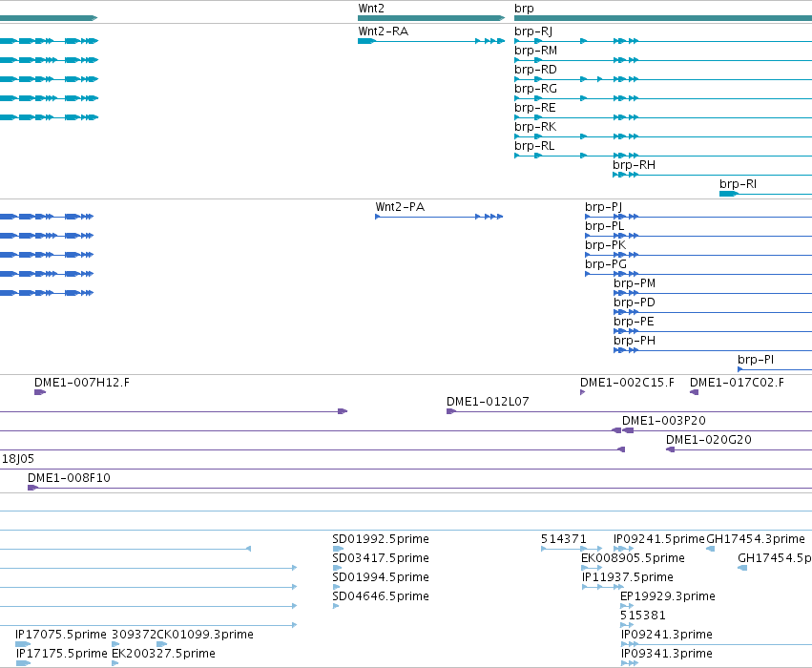Select the DME1-020G20 clone label

[708, 440]
